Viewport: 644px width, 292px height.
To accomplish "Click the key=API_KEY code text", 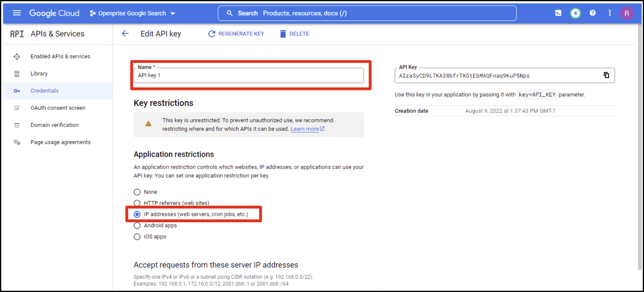I will click(x=537, y=95).
